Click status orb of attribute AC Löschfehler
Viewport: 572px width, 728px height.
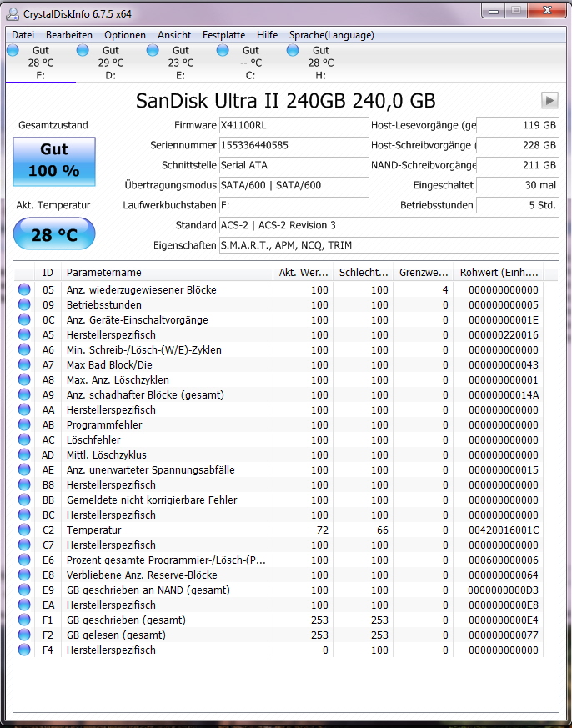(x=23, y=439)
